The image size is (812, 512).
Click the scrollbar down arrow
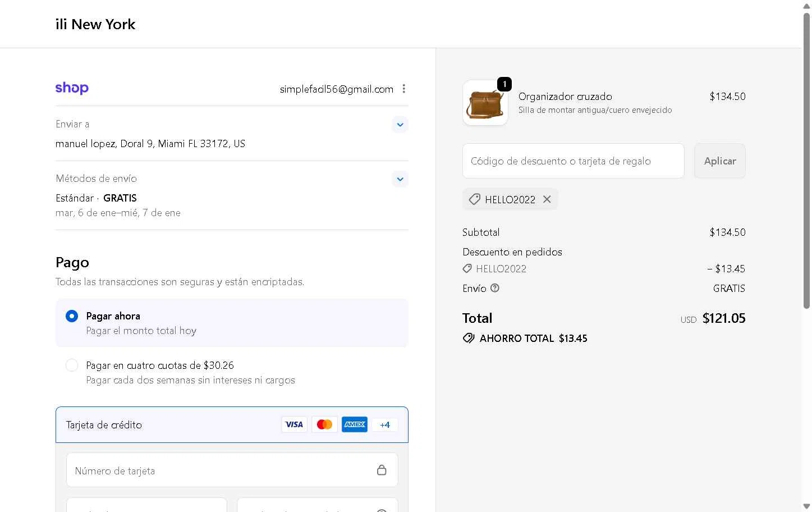(x=806, y=506)
